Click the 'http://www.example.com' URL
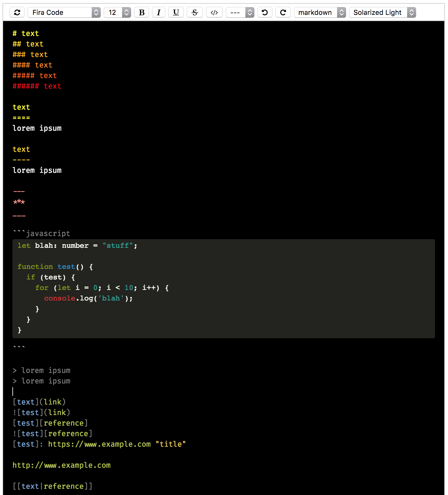Image resolution: width=448 pixels, height=495 pixels. [62, 465]
